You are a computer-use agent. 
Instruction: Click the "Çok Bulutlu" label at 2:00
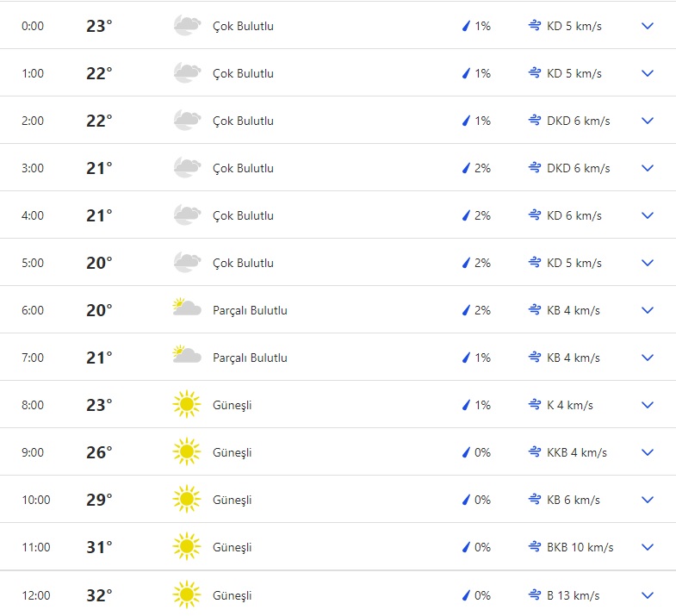click(243, 121)
